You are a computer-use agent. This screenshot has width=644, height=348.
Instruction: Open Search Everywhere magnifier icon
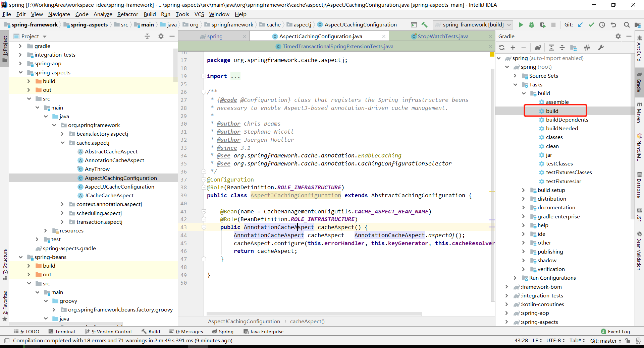(627, 25)
